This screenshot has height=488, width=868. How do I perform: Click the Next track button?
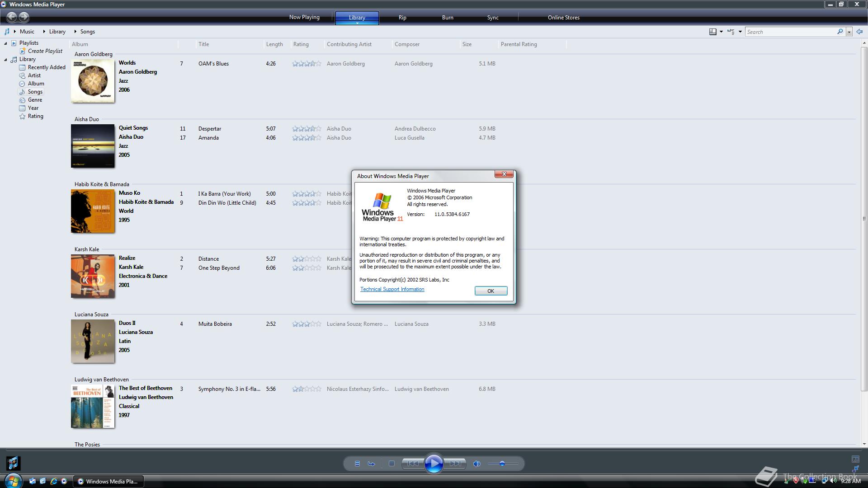[455, 464]
